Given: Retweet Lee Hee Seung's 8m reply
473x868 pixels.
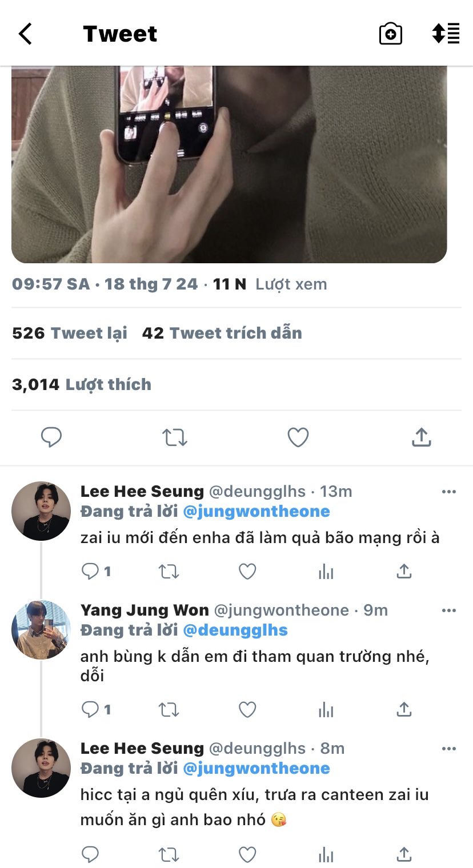Looking at the screenshot, I should pyautogui.click(x=169, y=854).
